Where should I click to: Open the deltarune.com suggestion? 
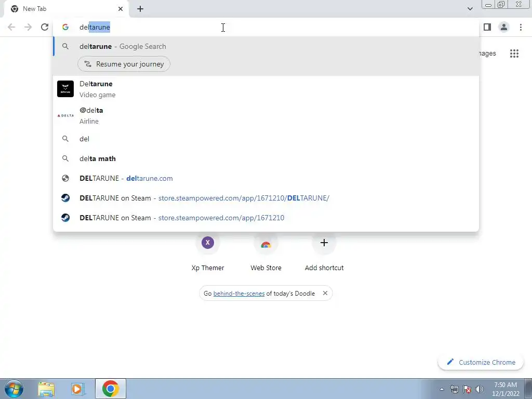[x=266, y=178]
